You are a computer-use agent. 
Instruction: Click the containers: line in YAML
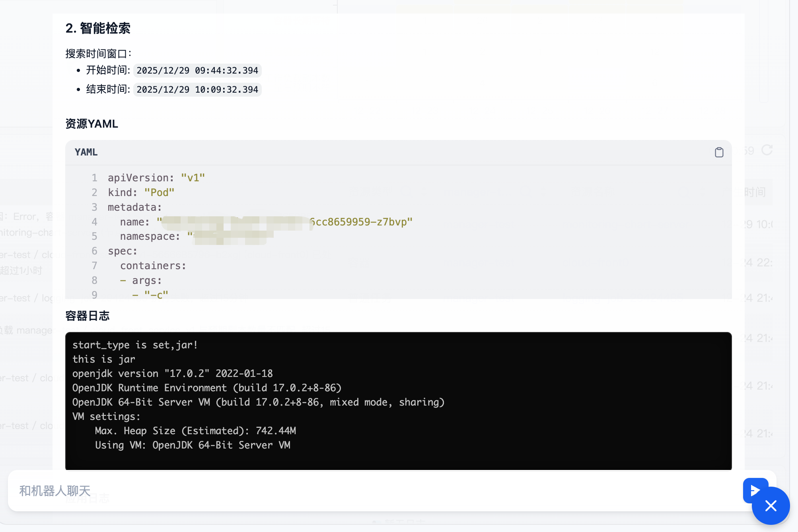[153, 266]
